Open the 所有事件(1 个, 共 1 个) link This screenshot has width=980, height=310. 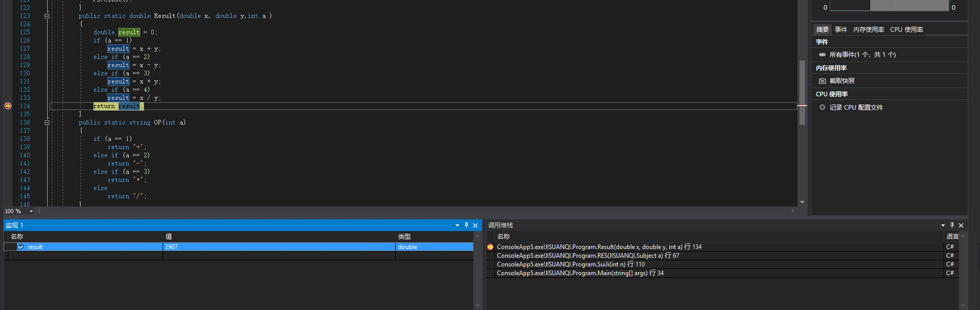tap(863, 55)
